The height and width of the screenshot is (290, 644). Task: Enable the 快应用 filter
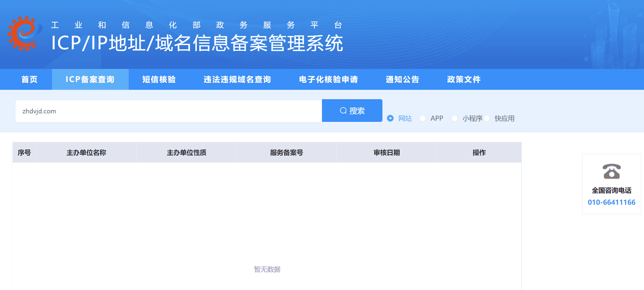487,118
